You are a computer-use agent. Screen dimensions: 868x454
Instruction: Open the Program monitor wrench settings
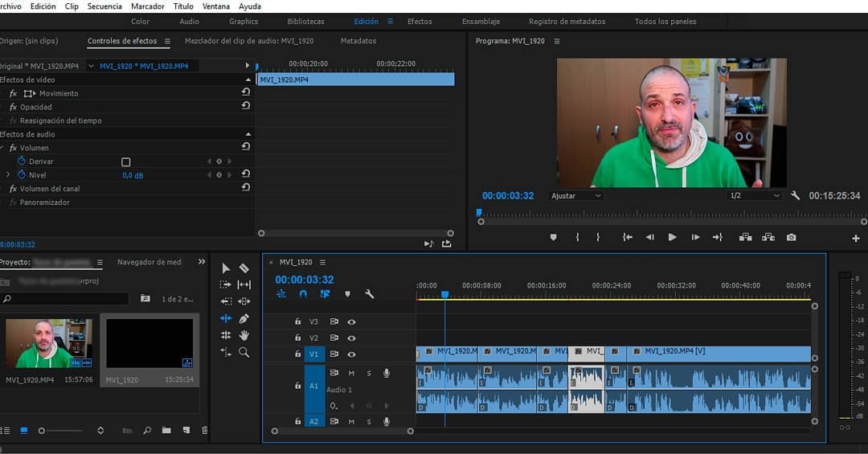796,195
